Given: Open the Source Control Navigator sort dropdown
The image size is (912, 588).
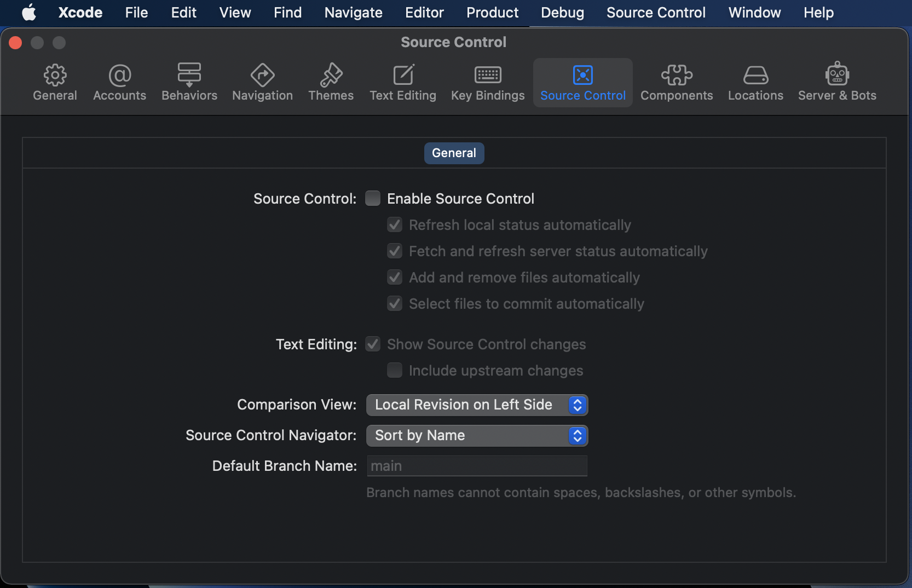Looking at the screenshot, I should point(477,435).
